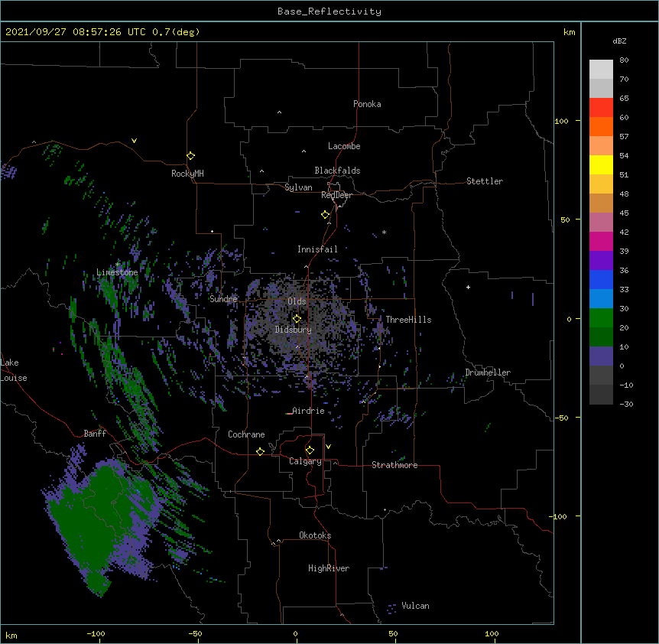
Task: Click the pink 45-42 dBZ legend band
Action: (601, 223)
